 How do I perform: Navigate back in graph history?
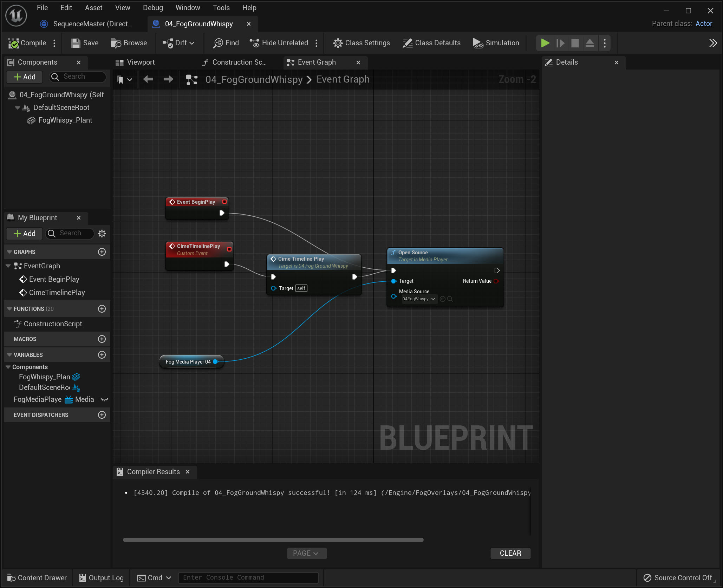148,79
